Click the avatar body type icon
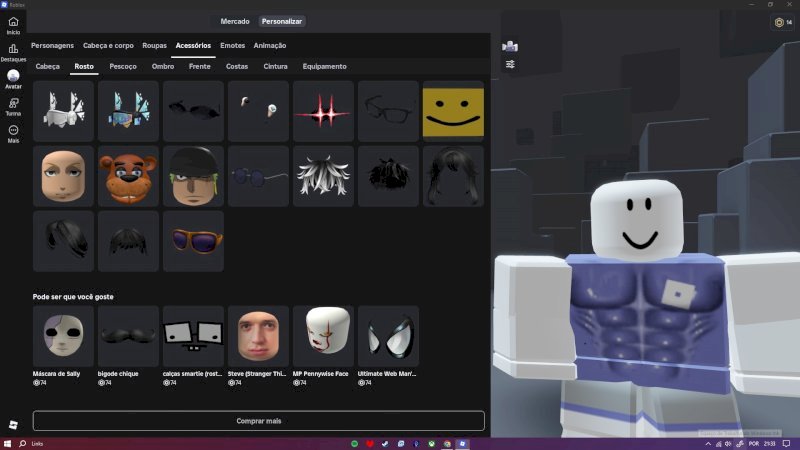 [x=510, y=46]
